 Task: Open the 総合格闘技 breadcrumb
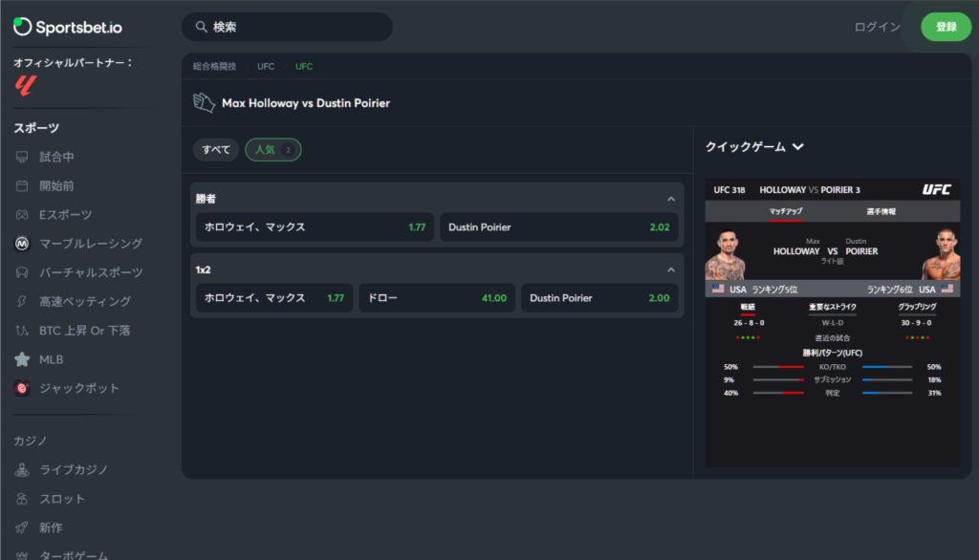click(x=215, y=66)
